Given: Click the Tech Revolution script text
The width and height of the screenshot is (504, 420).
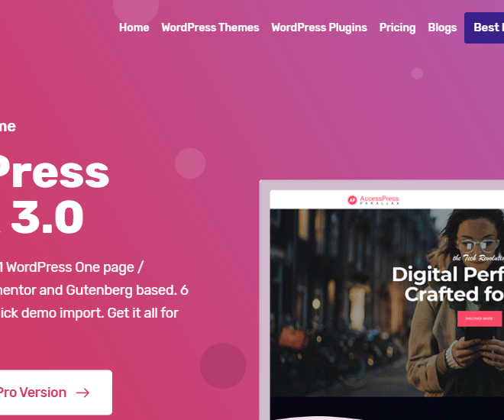Looking at the screenshot, I should click(x=478, y=257).
